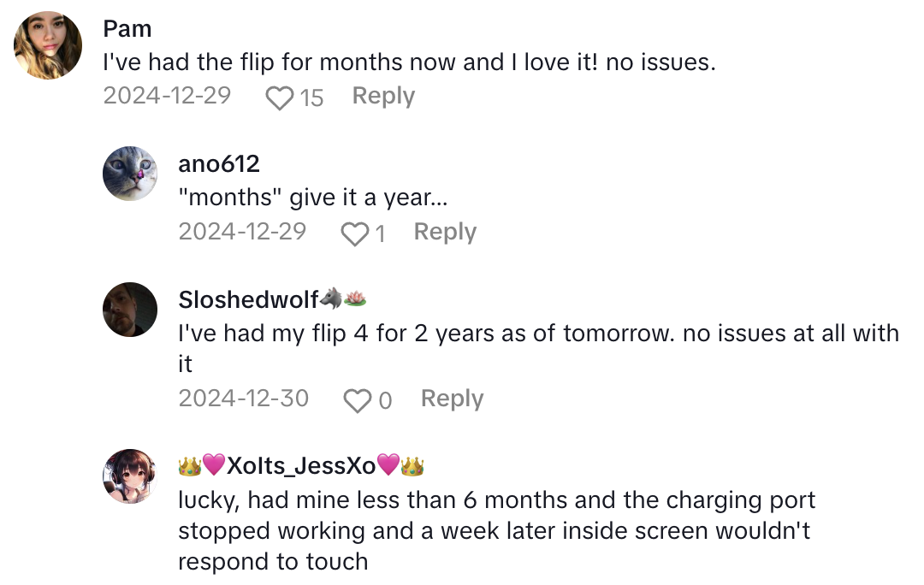This screenshot has height=585, width=924.
Task: Tap Reply under ano612's comment
Action: (x=445, y=231)
